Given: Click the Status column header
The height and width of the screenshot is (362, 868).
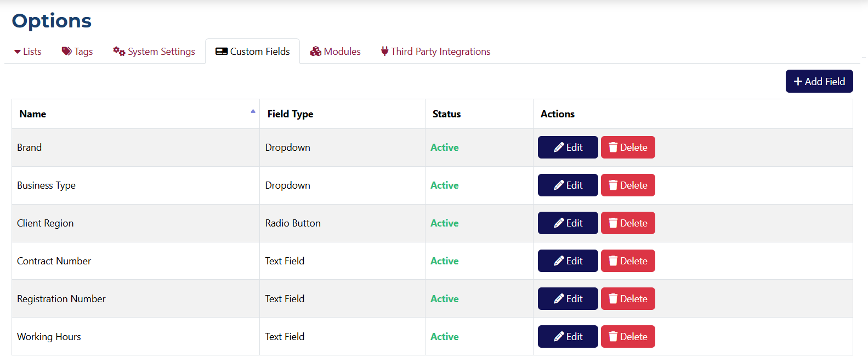Looking at the screenshot, I should click(x=479, y=114).
